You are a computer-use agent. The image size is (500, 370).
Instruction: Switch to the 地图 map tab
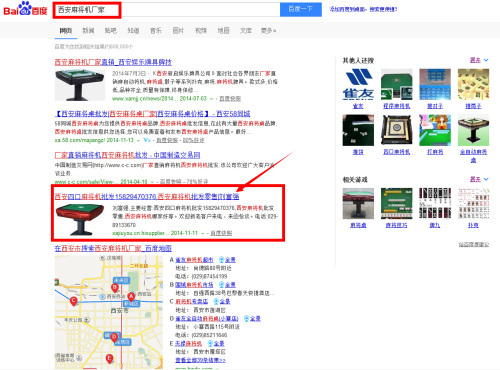(x=223, y=31)
